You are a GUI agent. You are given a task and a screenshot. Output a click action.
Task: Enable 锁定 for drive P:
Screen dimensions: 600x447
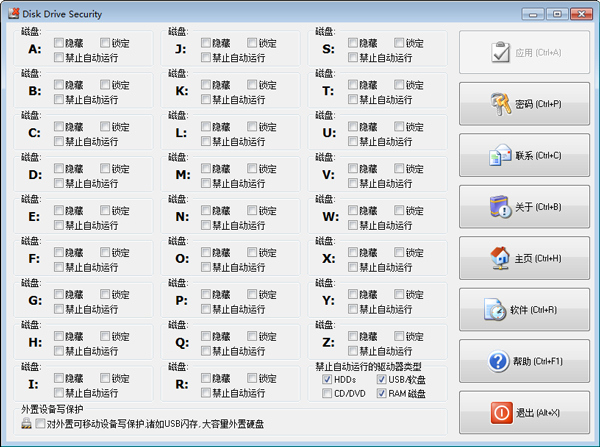[x=252, y=294]
